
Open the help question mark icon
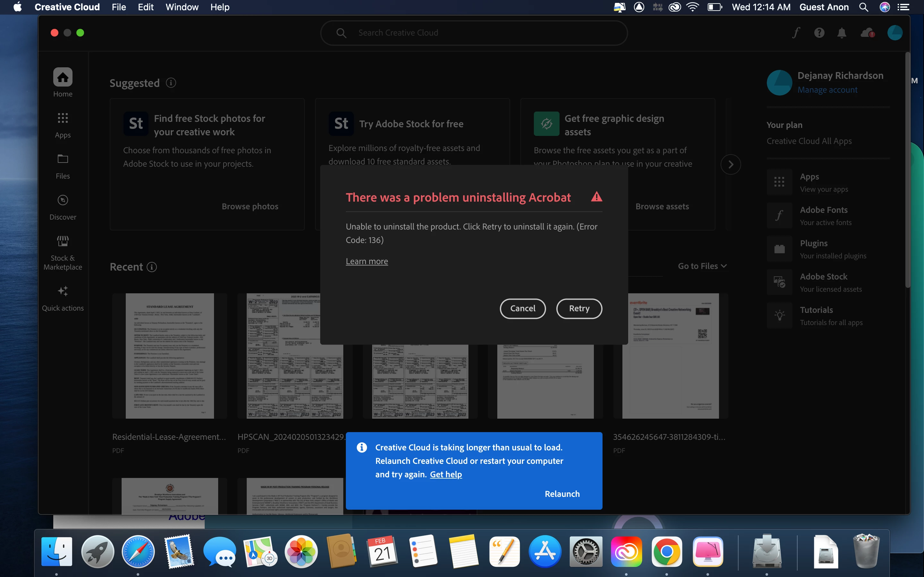(819, 33)
